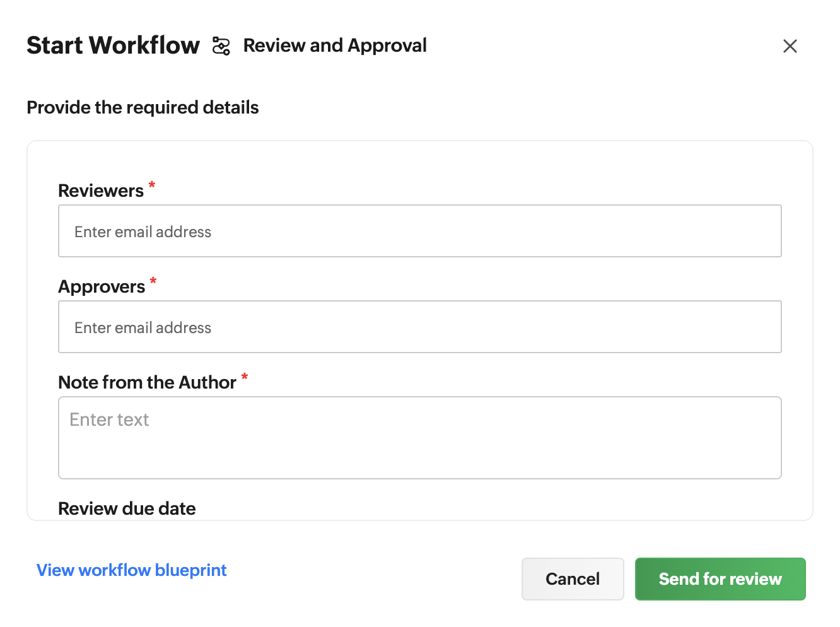
Task: Close the Start Workflow dialog
Action: (790, 46)
